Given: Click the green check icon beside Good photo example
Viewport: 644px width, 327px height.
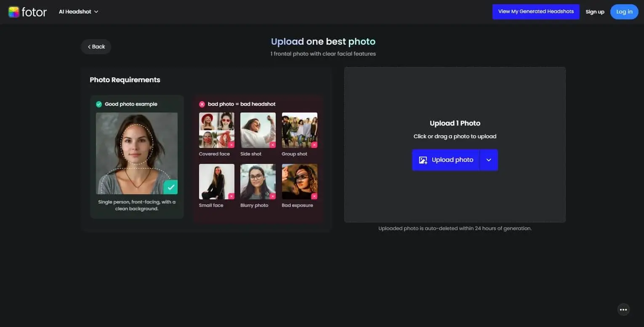Looking at the screenshot, I should point(99,104).
